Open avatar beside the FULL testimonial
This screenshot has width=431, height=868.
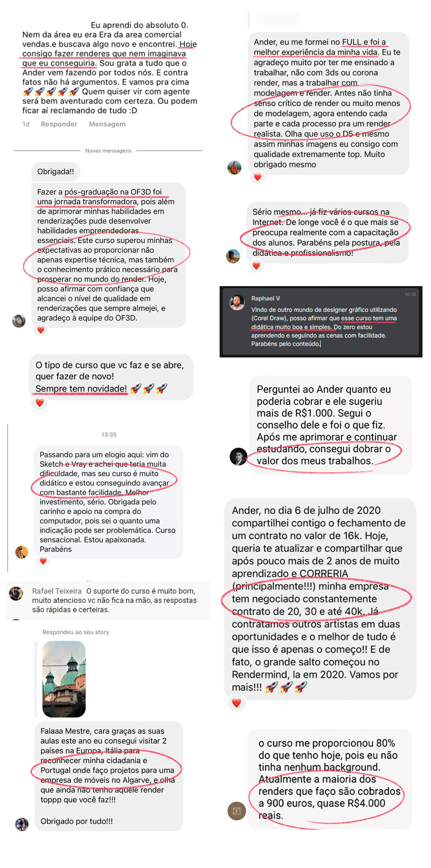tap(234, 168)
